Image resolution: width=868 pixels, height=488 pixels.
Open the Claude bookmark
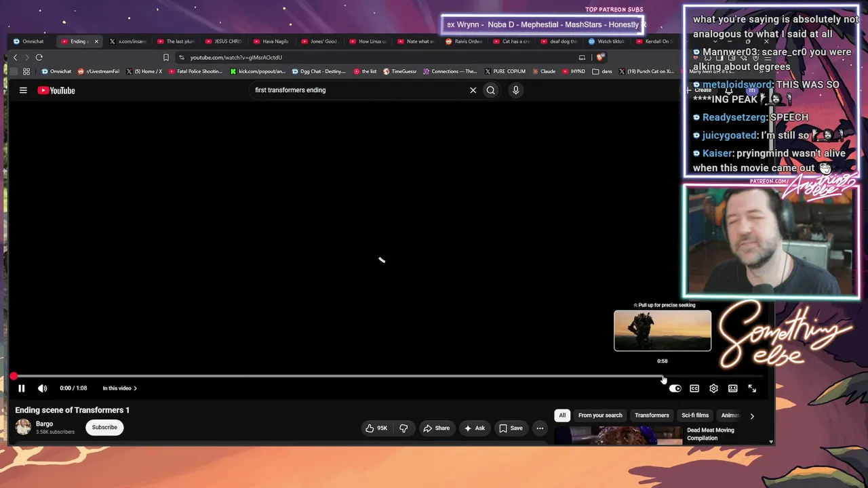coord(544,71)
